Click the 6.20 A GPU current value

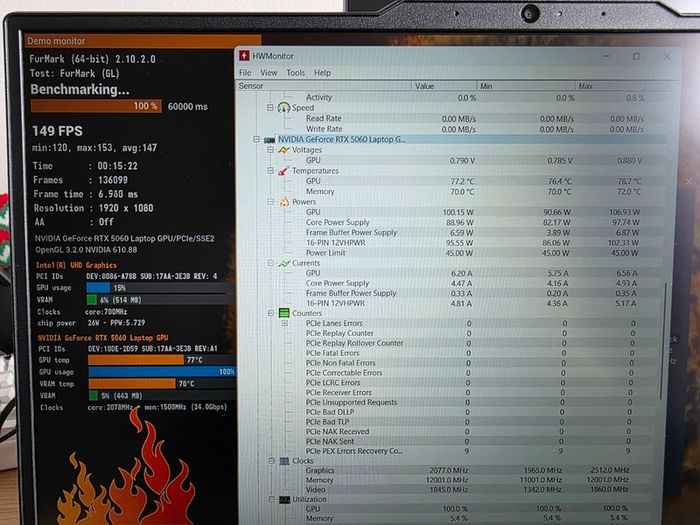tap(461, 273)
